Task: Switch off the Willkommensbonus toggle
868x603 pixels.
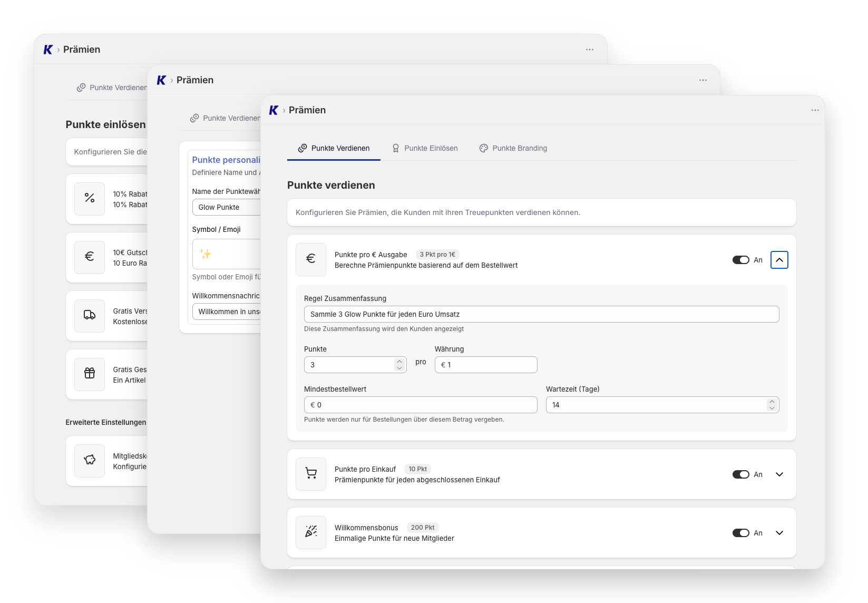Action: 740,533
